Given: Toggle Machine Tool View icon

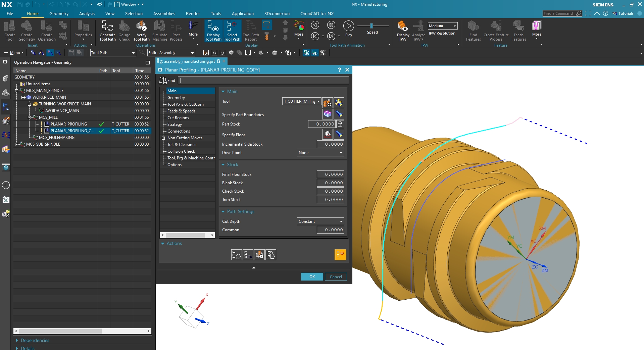Looking at the screenshot, I should coord(41,53).
